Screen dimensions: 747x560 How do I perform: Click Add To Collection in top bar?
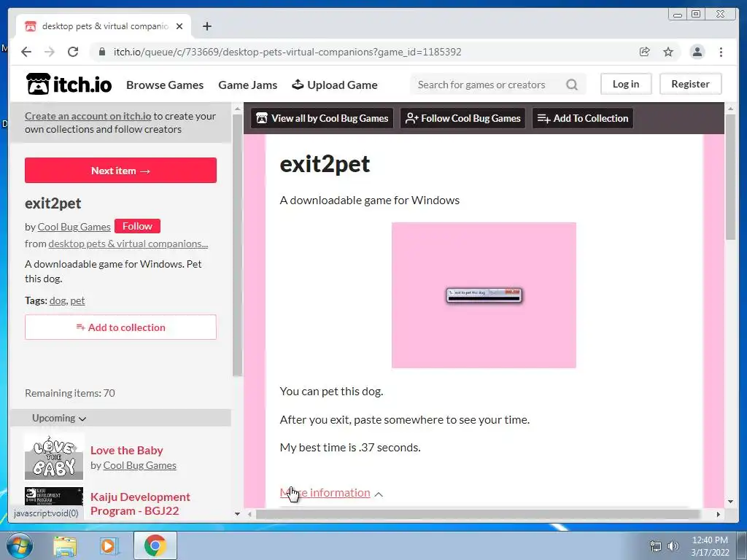pyautogui.click(x=583, y=118)
